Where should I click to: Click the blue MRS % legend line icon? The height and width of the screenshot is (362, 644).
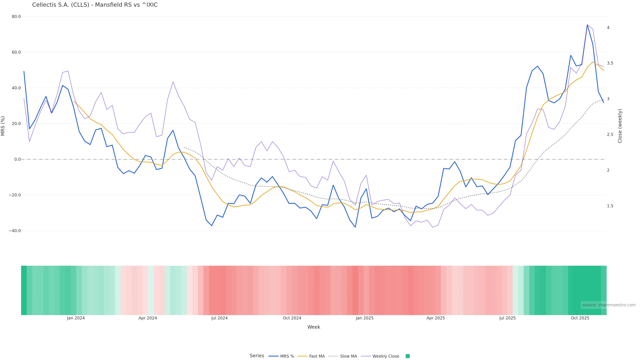coord(274,356)
